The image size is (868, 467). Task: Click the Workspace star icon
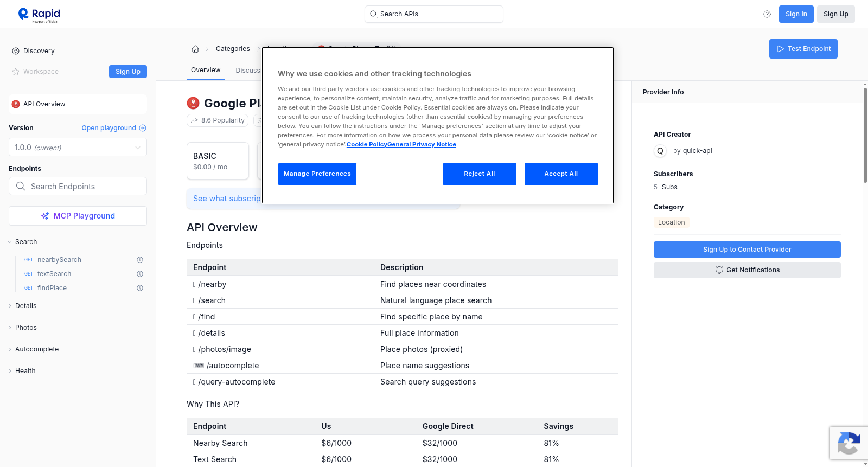tap(16, 72)
